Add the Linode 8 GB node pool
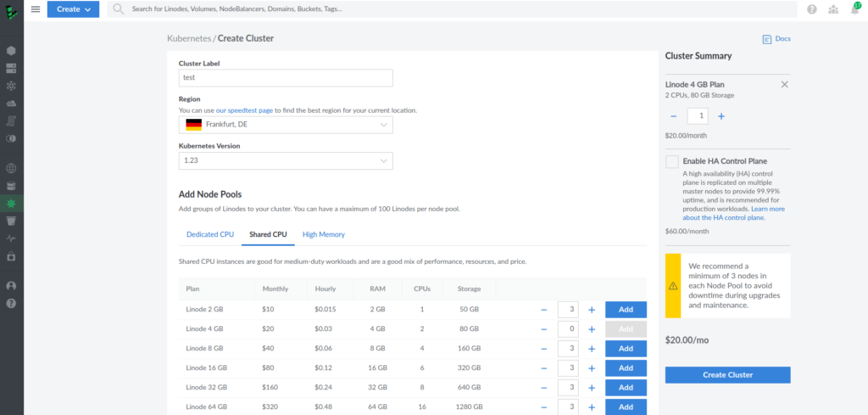The image size is (868, 415). 626,349
